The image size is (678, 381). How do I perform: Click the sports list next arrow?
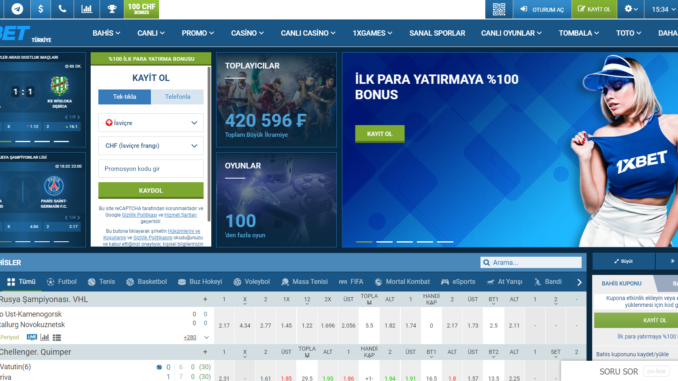579,282
